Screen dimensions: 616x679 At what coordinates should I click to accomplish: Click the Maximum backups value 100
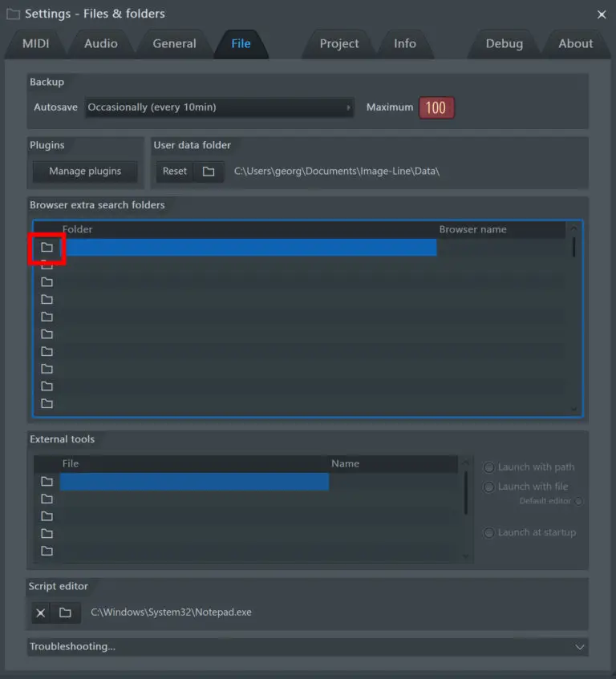point(436,107)
